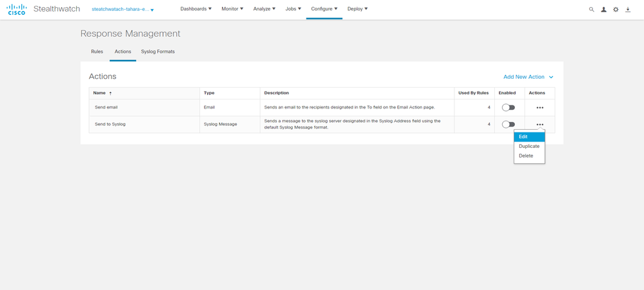This screenshot has height=290, width=644.
Task: Open the three-dot actions menu for Send to Syslog
Action: (540, 124)
